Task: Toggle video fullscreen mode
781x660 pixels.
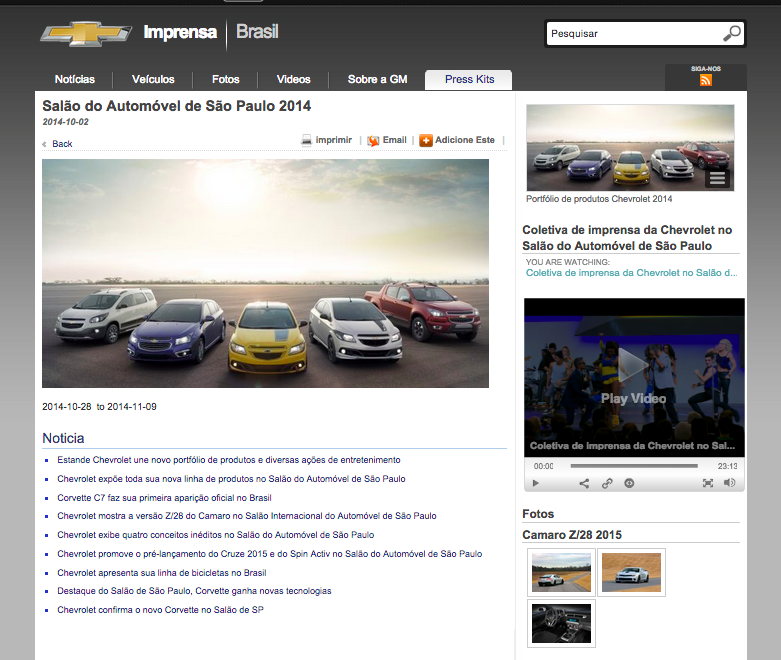Action: click(x=708, y=483)
